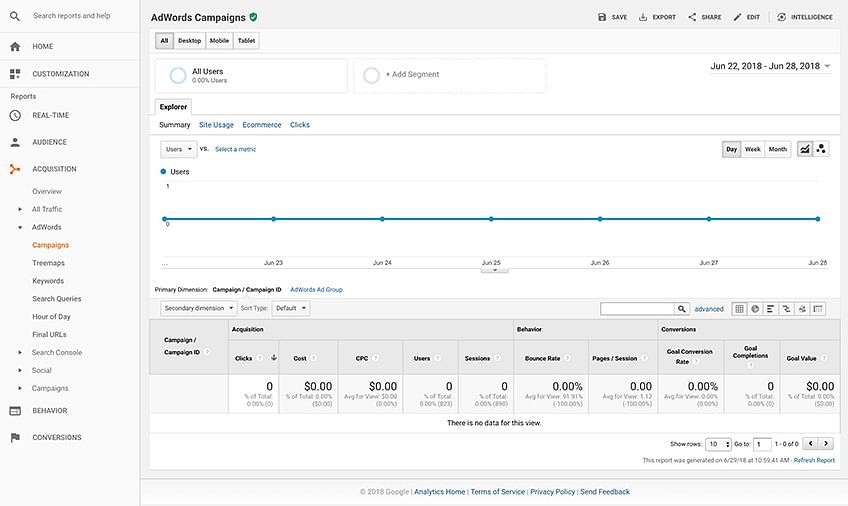This screenshot has height=506, width=848.
Task: Switch to the Site Usage tab
Action: point(216,125)
